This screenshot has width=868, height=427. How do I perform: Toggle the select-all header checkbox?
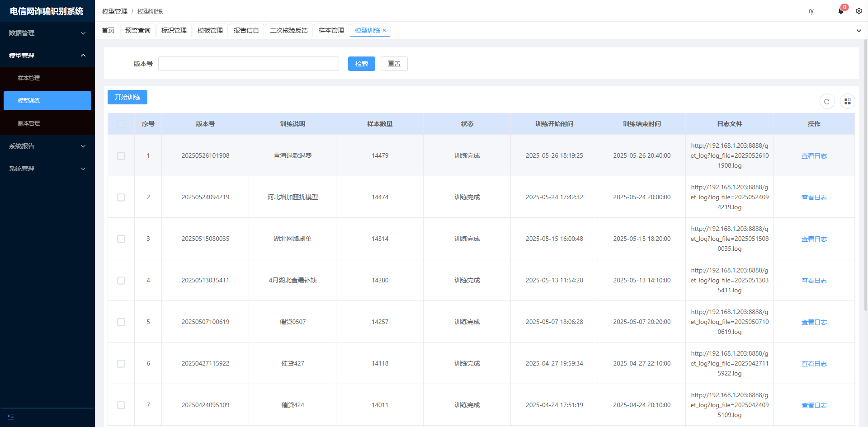click(x=121, y=124)
